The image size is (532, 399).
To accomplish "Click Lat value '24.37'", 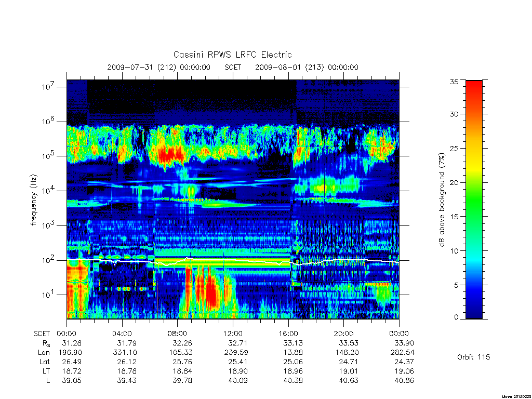I will pos(404,362).
